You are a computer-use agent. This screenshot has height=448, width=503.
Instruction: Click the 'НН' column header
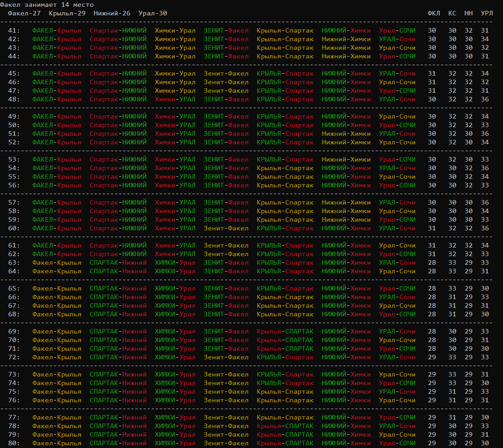coord(468,14)
